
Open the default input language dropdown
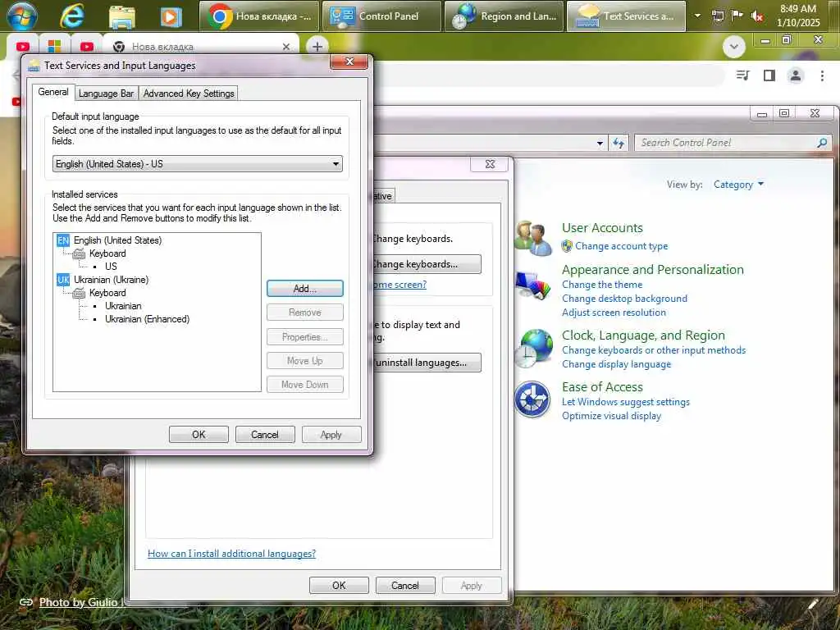198,164
